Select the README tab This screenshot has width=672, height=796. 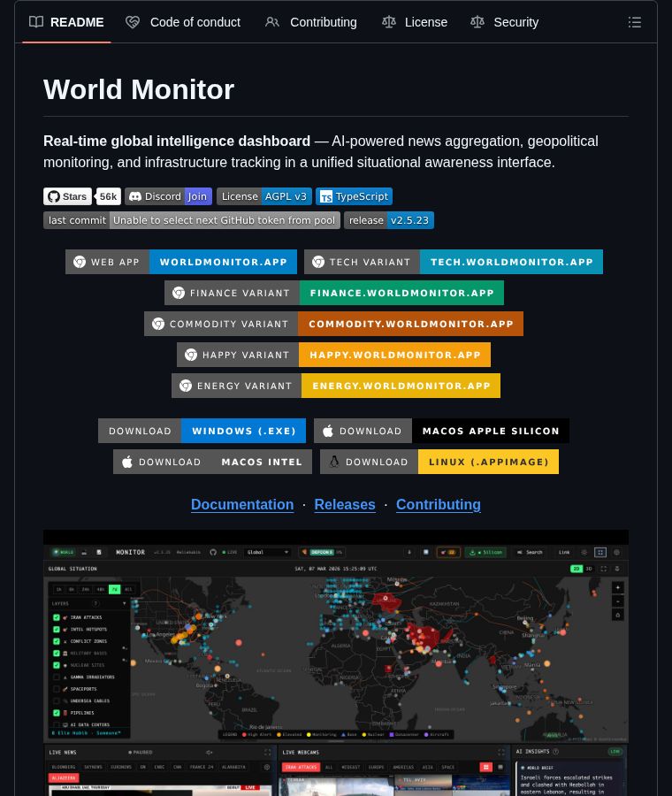[66, 22]
